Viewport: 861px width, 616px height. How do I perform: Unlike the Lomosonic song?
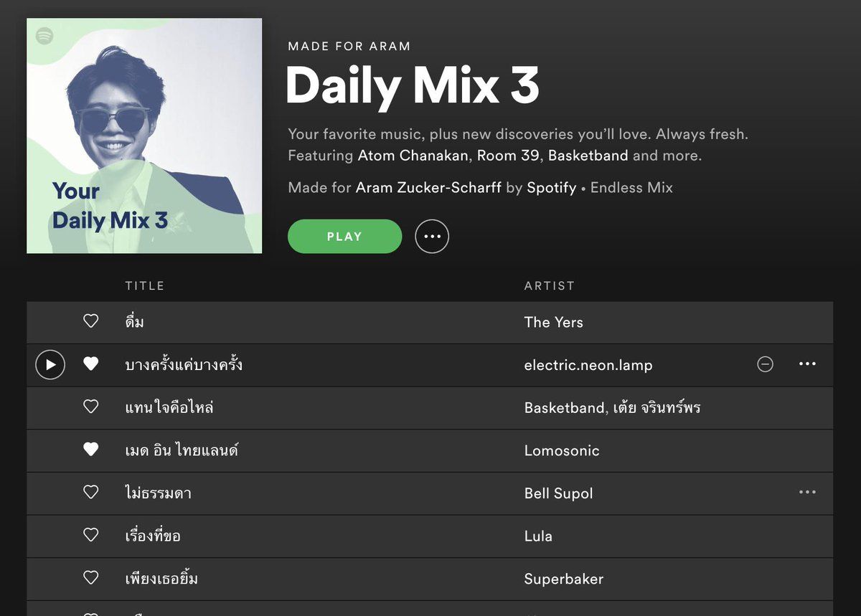coord(91,450)
